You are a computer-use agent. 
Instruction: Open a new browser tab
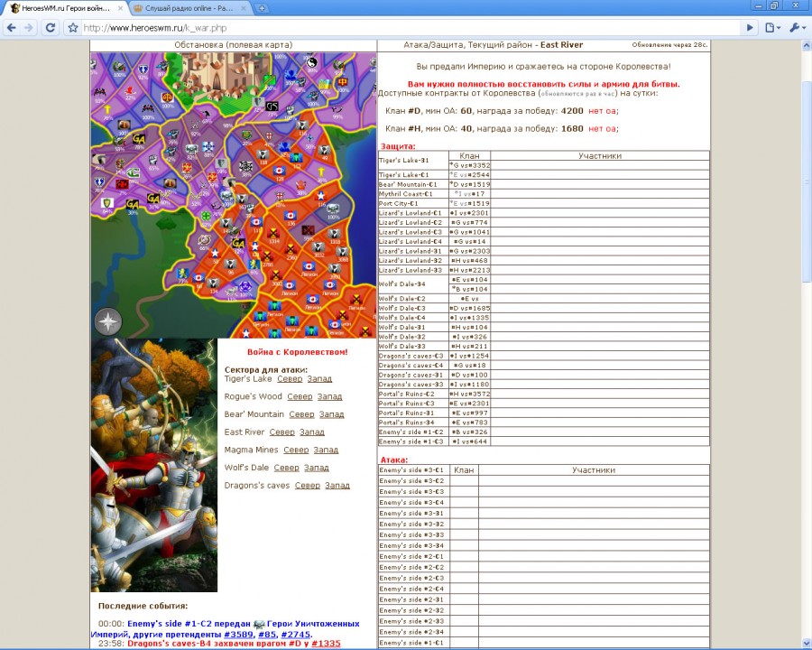[262, 8]
